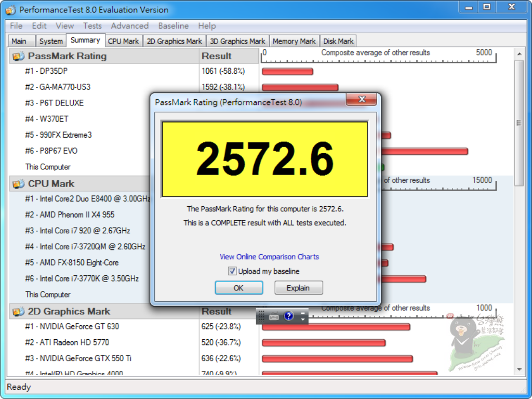This screenshot has width=532, height=399.
Task: Close the PassMark Rating dialog
Action: (x=362, y=100)
